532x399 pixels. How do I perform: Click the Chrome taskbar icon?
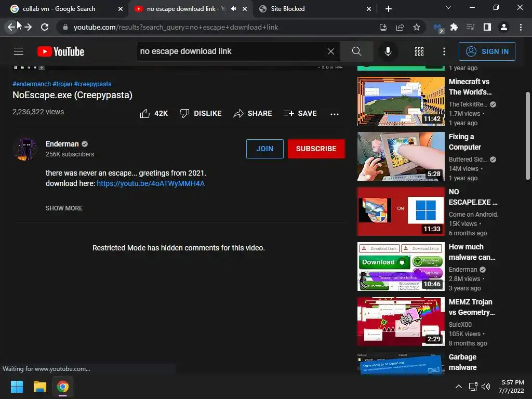[x=62, y=387]
